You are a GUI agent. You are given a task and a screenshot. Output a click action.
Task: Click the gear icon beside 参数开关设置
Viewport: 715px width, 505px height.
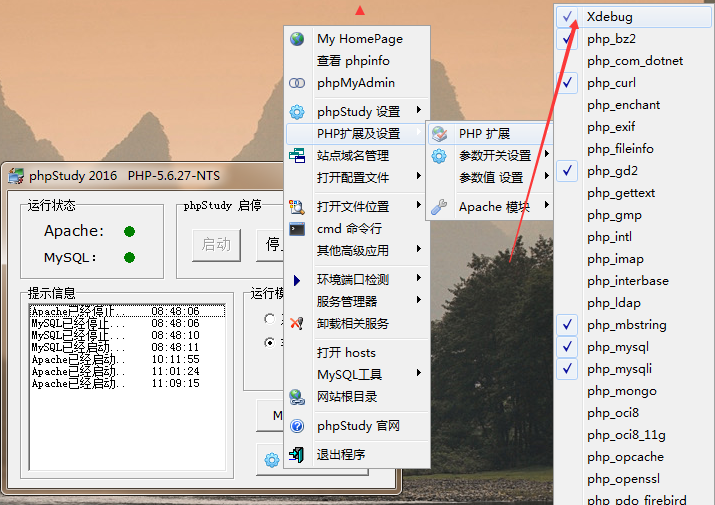[x=439, y=156]
